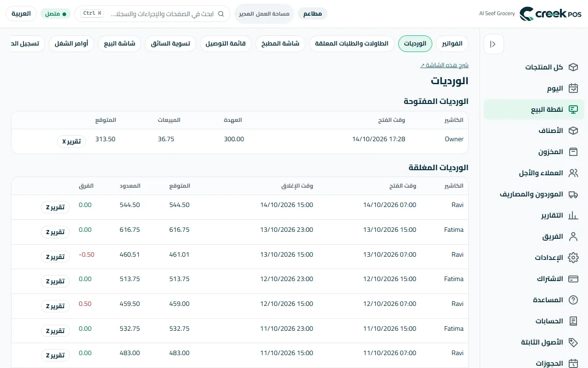The width and height of the screenshot is (588, 368).
Task: Click the expected amount 313.50 cell
Action: (x=105, y=139)
